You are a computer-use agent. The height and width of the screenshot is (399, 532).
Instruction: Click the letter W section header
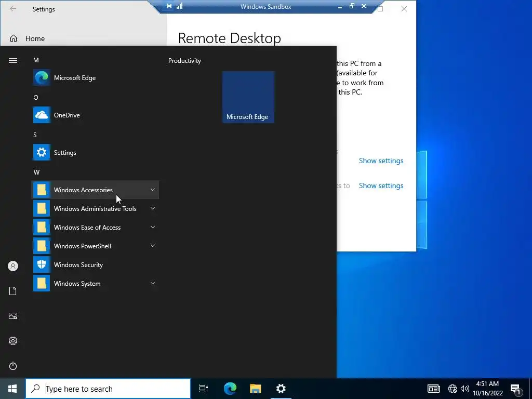pyautogui.click(x=37, y=172)
